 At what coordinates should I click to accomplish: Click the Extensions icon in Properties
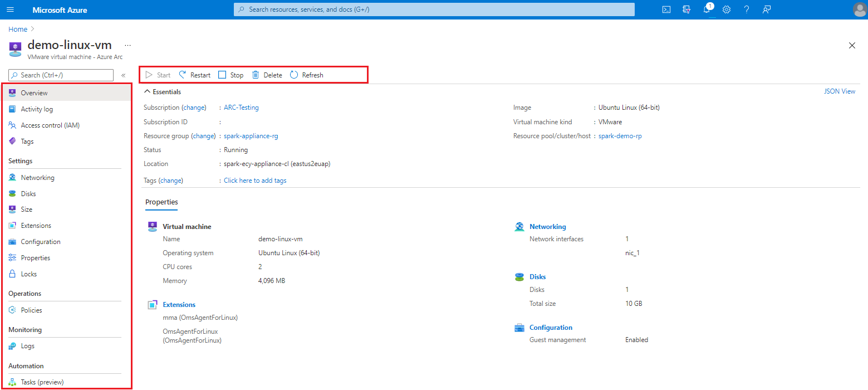tap(153, 305)
